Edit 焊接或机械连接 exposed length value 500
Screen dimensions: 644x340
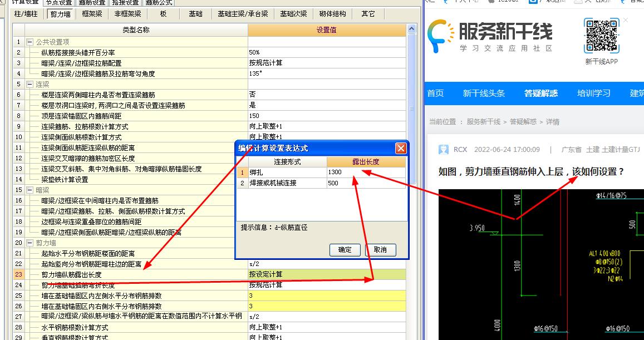coord(366,183)
